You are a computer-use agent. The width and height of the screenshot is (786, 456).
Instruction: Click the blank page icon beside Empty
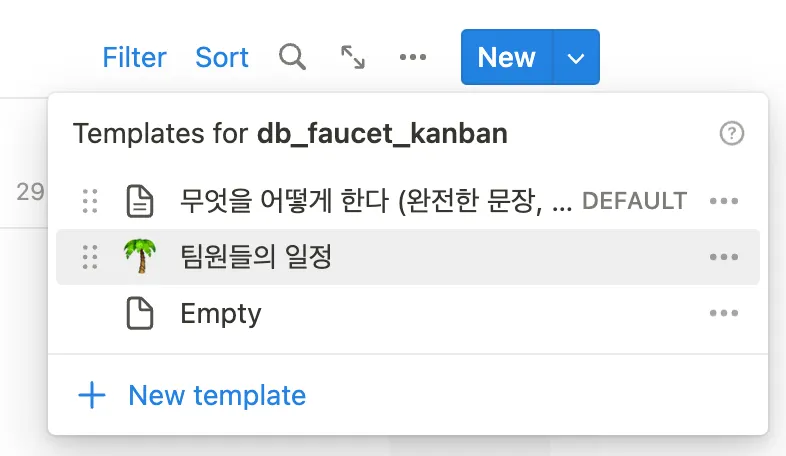click(x=140, y=313)
